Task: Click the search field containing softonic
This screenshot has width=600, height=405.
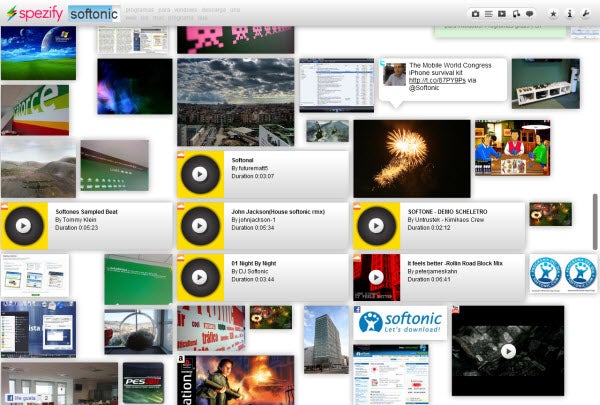Action: pos(94,14)
